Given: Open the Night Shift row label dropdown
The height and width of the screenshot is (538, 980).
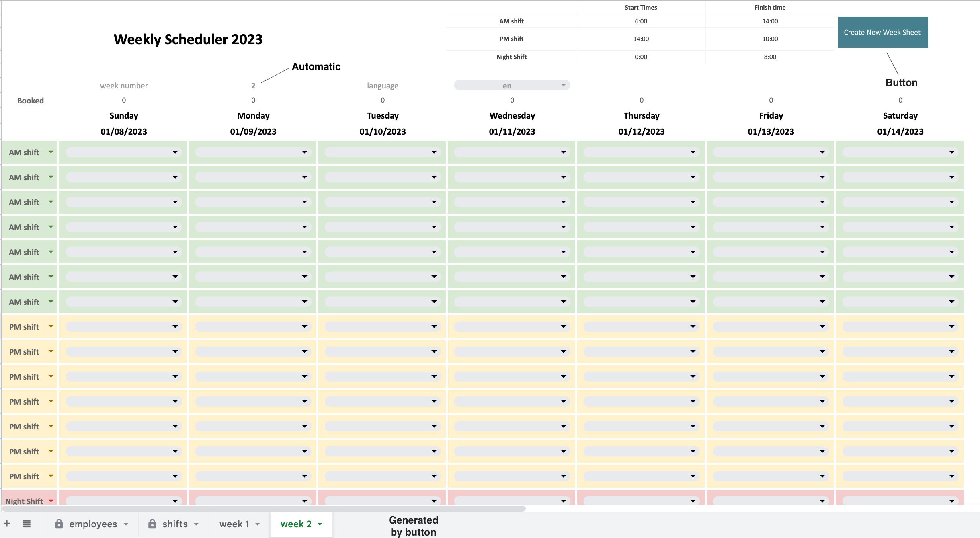Looking at the screenshot, I should [x=51, y=501].
